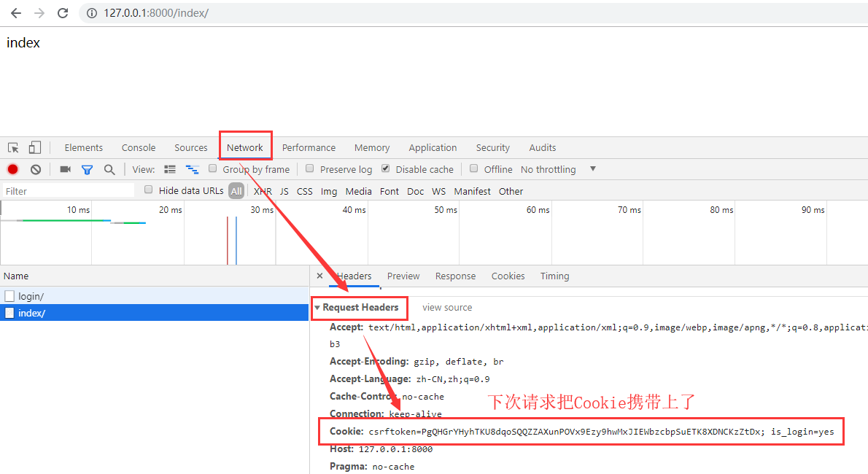868x474 pixels.
Task: Show the Preview tab of request
Action: 403,276
